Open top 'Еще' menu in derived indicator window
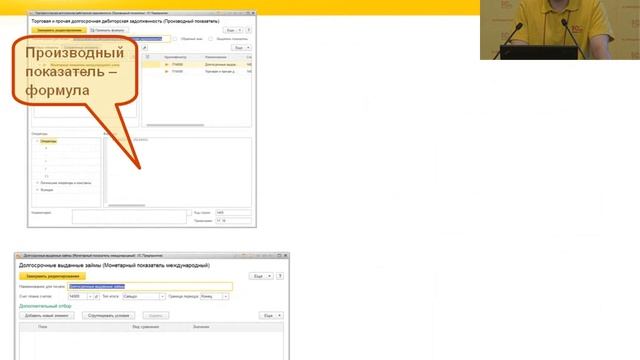Screen dimensions: 640x360 233,30
